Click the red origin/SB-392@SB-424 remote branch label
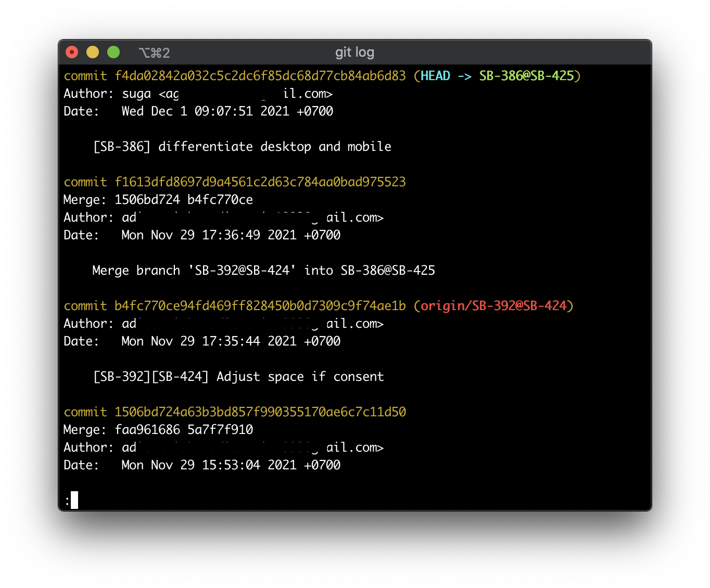Screen dimensions: 710x588 493,306
